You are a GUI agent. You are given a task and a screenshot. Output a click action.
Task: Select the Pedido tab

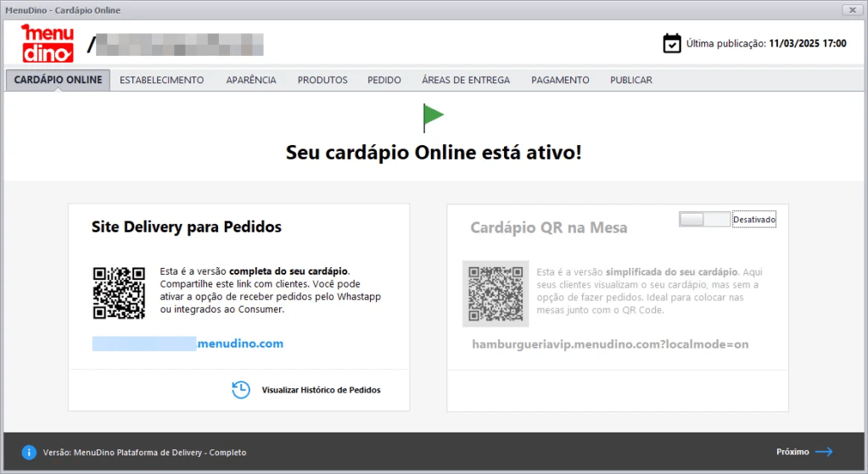pyautogui.click(x=384, y=81)
